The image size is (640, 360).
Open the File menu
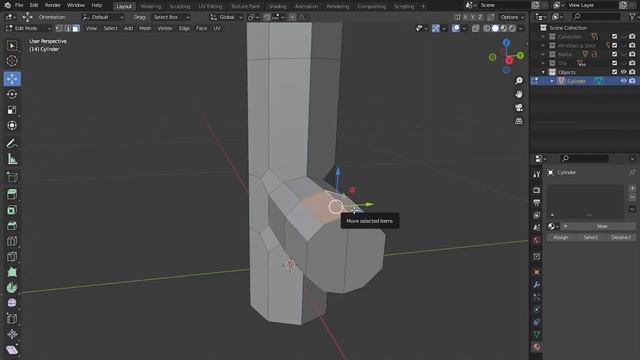pos(19,5)
